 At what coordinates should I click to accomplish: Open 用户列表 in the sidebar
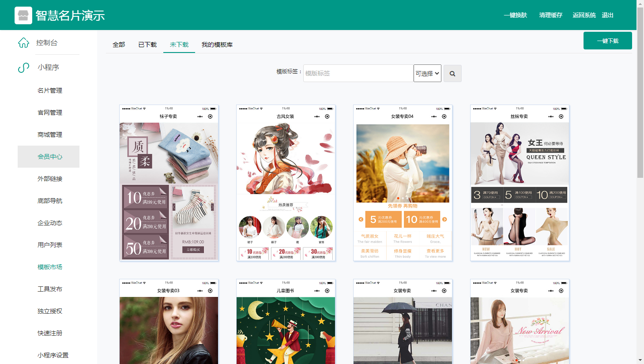[x=50, y=245]
